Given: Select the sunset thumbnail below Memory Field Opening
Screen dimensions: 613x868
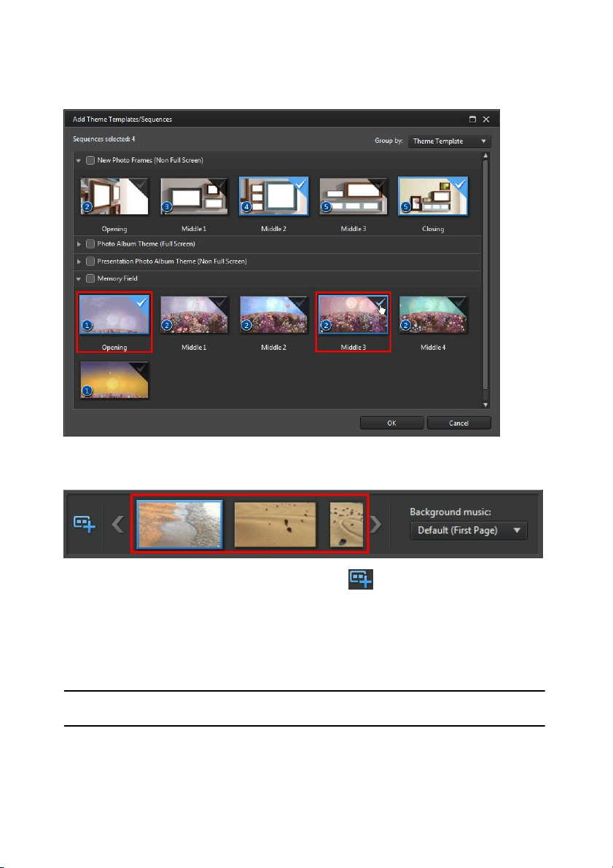Looking at the screenshot, I should (114, 380).
